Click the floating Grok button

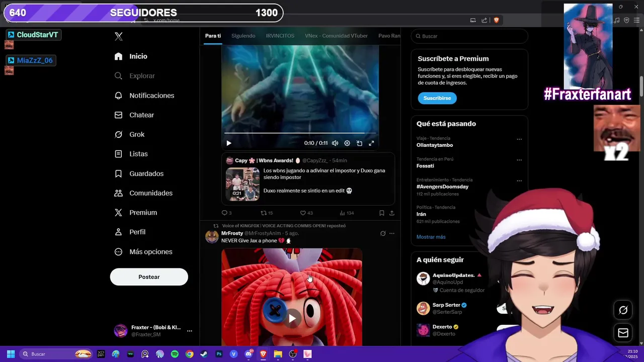coord(623,310)
